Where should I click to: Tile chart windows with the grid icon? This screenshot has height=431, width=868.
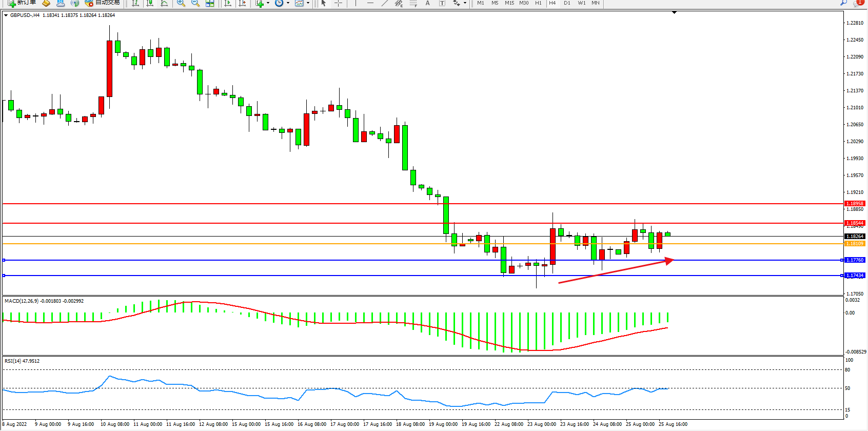(210, 3)
